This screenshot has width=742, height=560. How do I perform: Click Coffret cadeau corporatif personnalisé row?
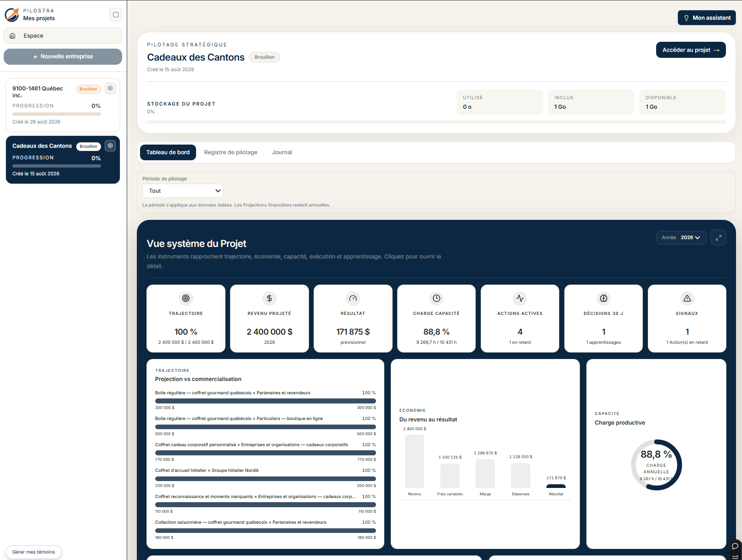pos(265,452)
